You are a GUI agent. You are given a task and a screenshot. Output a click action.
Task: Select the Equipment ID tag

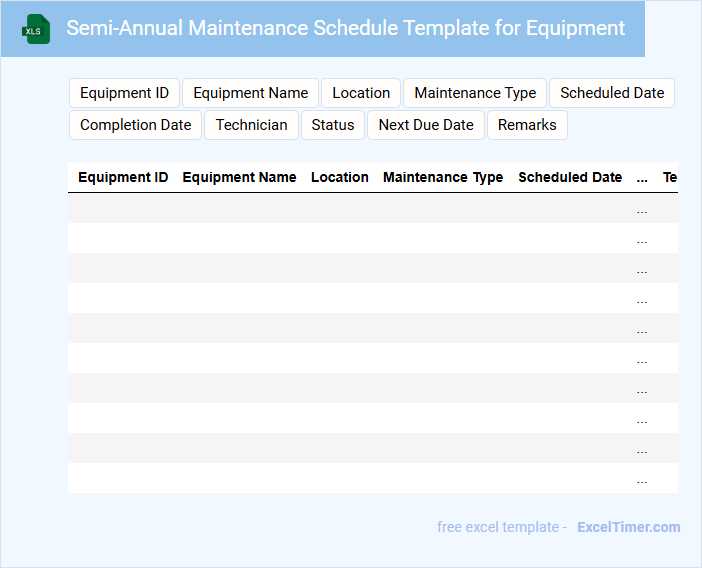[124, 93]
